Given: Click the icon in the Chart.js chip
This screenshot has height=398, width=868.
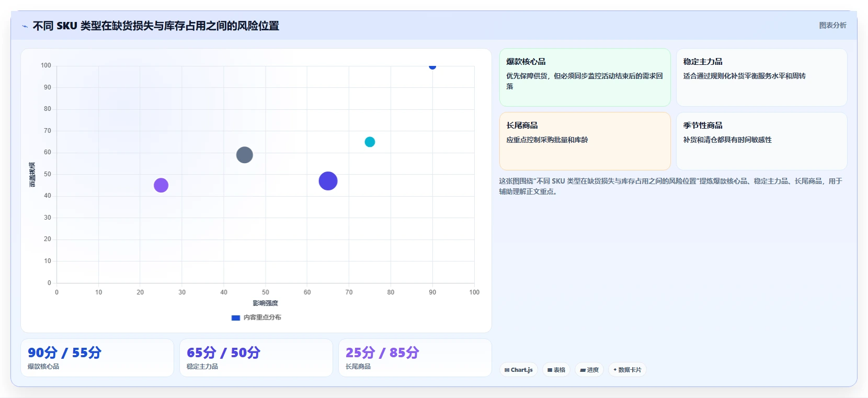Looking at the screenshot, I should [x=507, y=370].
